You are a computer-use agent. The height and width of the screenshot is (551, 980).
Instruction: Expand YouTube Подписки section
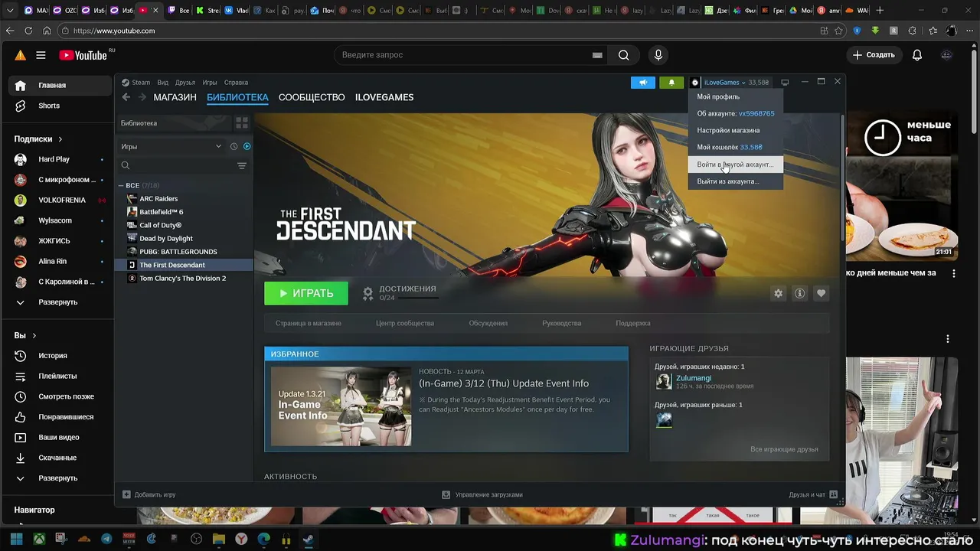coord(38,139)
